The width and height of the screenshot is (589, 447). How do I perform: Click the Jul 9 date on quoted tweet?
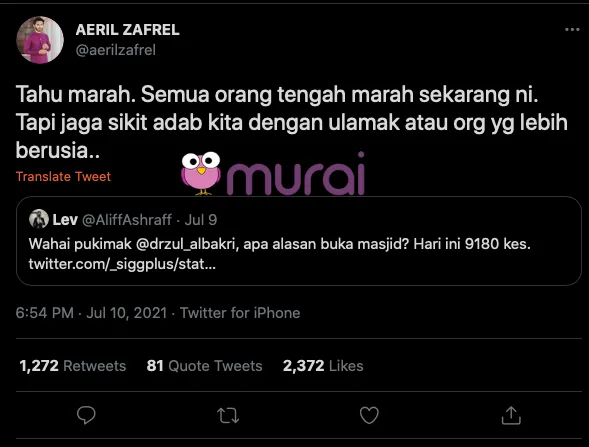[201, 220]
